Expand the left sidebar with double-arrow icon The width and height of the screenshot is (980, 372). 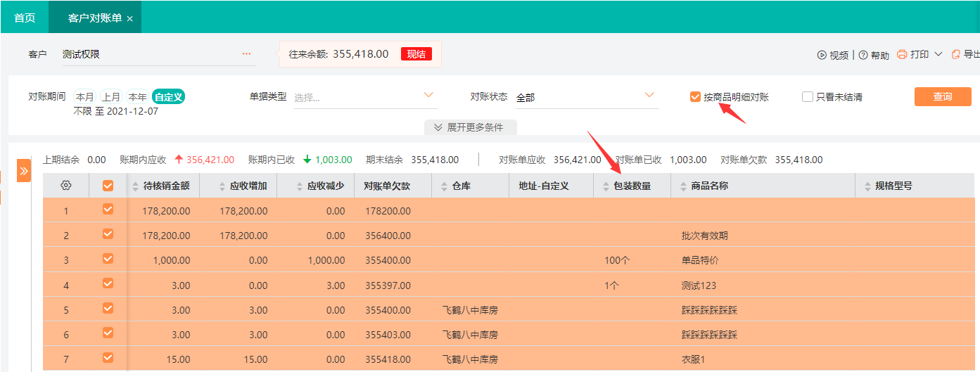(x=23, y=170)
